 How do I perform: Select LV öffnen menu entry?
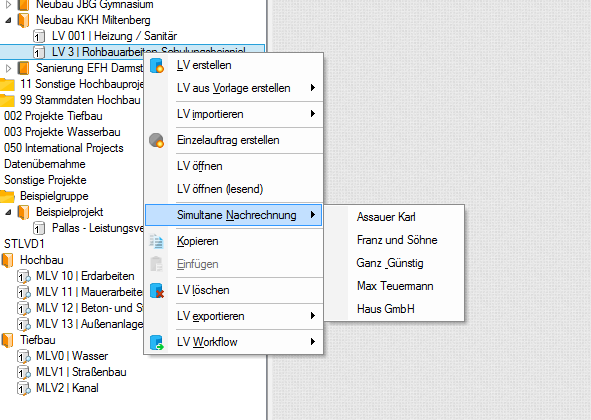coord(234,166)
